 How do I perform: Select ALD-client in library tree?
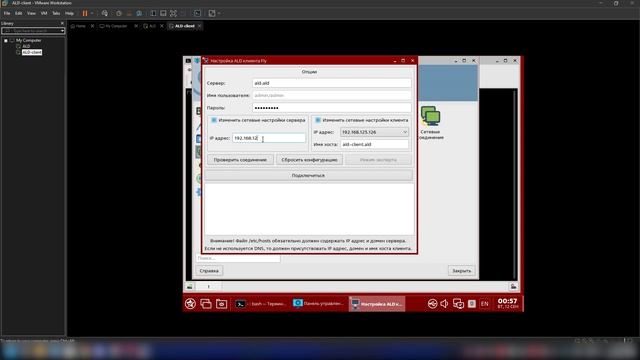pyautogui.click(x=32, y=52)
